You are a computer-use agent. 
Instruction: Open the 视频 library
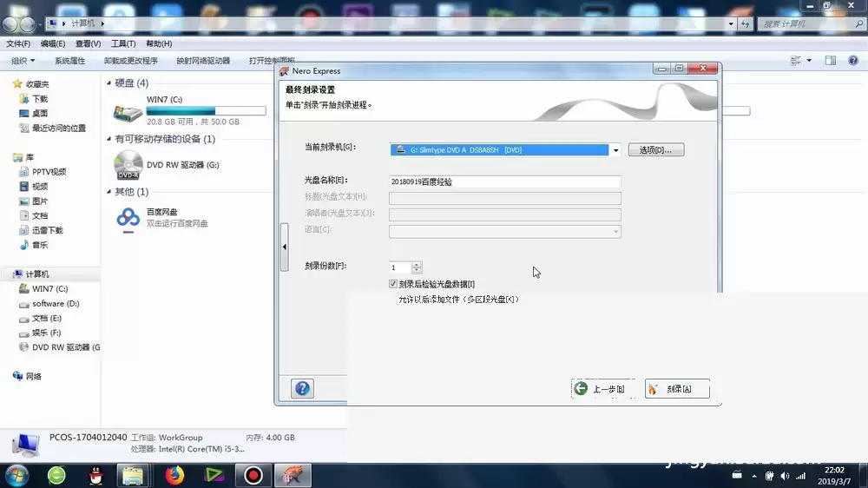(x=40, y=186)
